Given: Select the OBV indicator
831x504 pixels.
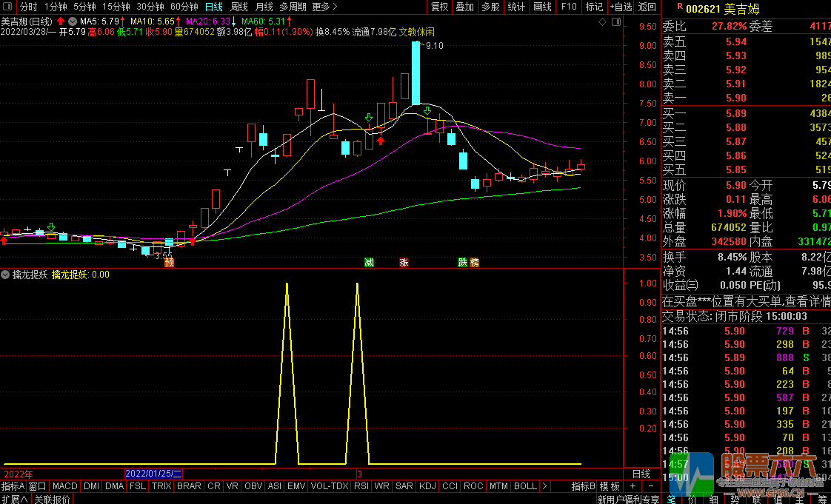Looking at the screenshot, I should pyautogui.click(x=253, y=486).
